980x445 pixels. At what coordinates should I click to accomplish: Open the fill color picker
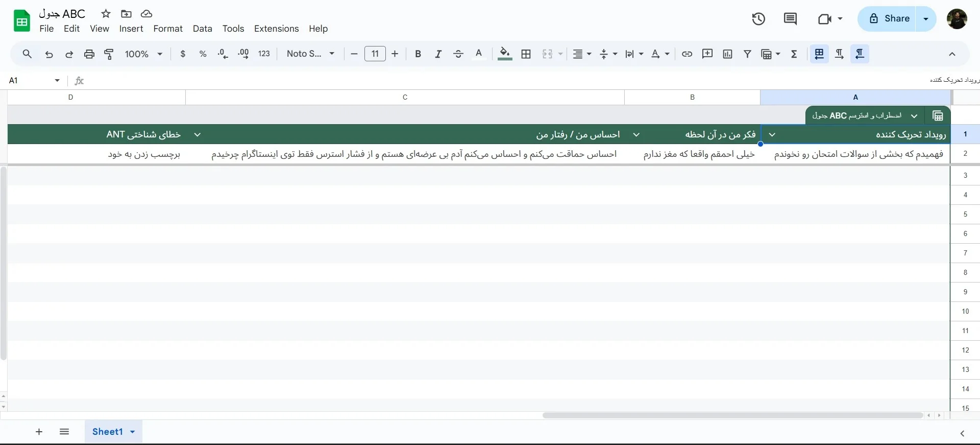pyautogui.click(x=505, y=54)
